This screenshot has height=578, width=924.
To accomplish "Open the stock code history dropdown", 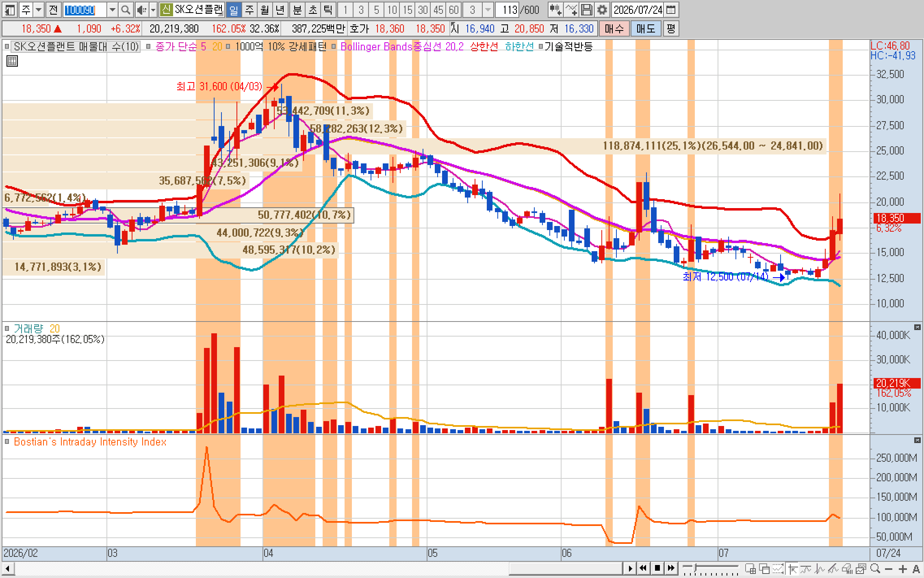I will pos(112,10).
